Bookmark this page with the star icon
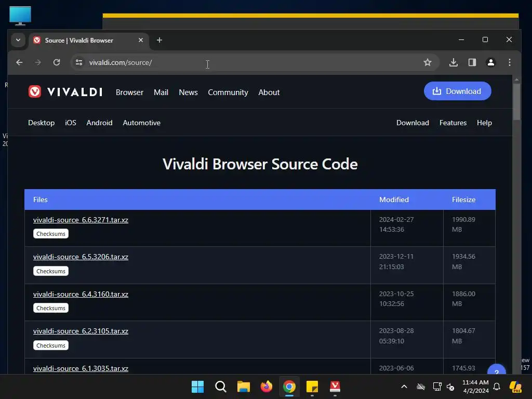Image resolution: width=532 pixels, height=399 pixels. [x=428, y=62]
